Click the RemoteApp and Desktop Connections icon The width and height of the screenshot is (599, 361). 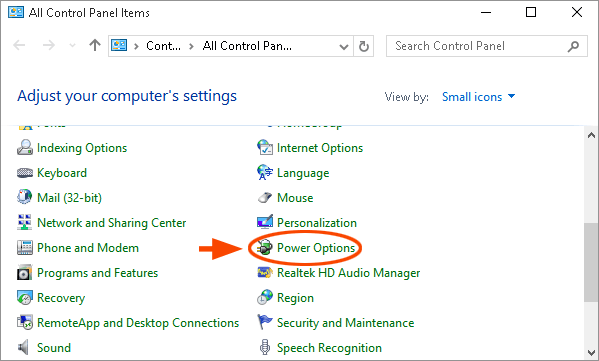(x=25, y=323)
